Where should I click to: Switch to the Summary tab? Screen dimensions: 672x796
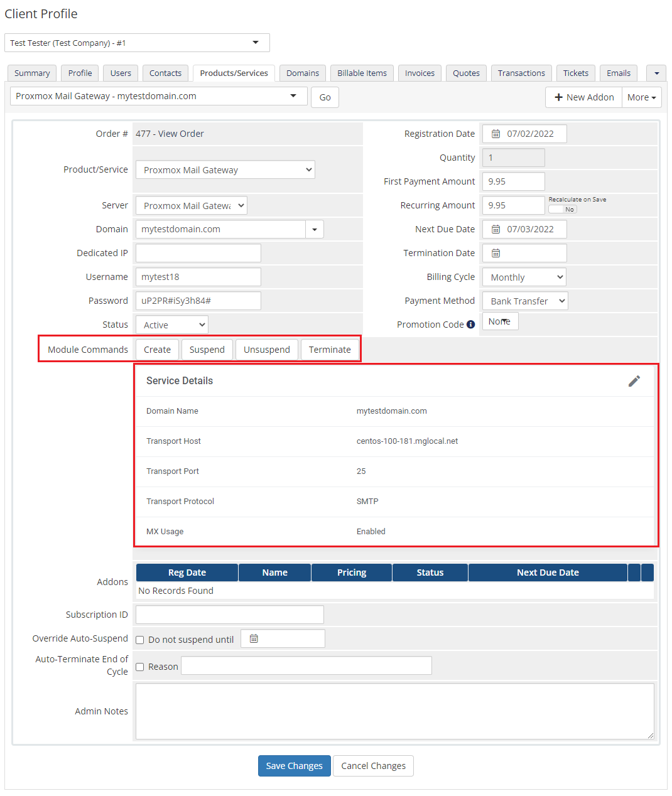(x=32, y=73)
